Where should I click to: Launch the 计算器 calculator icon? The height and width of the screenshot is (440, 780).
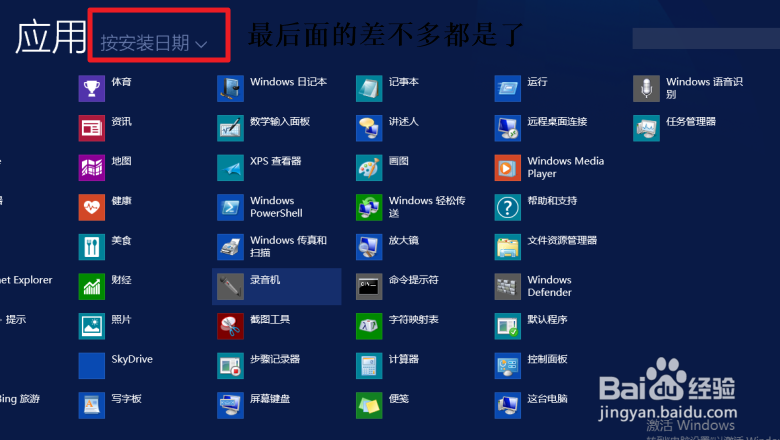369,365
